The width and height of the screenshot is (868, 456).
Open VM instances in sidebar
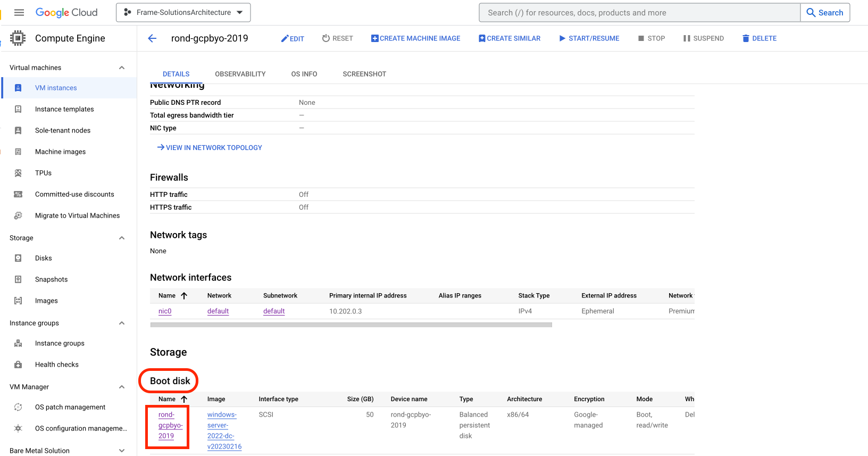point(69,88)
